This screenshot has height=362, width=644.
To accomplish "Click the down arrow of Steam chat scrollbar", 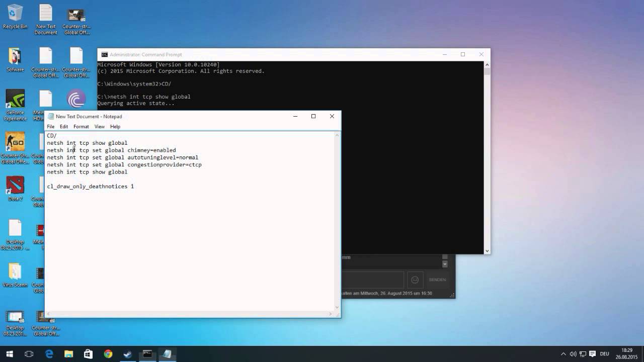I will (x=445, y=264).
